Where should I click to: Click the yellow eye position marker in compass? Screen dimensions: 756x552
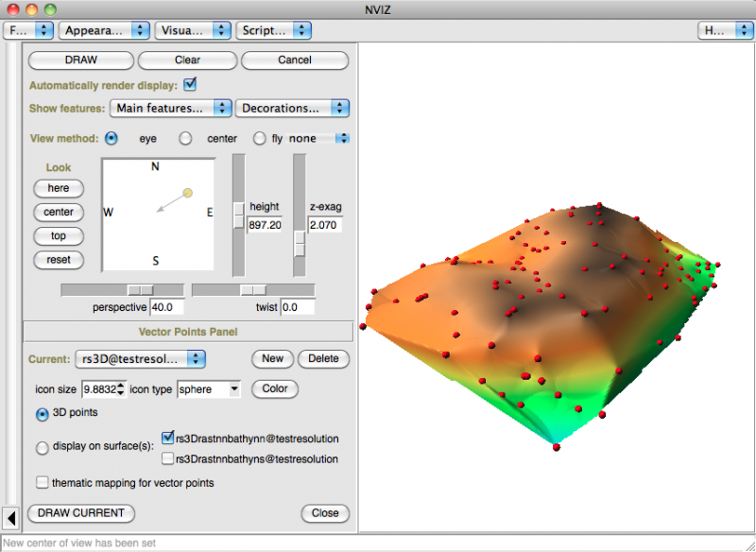point(187,193)
